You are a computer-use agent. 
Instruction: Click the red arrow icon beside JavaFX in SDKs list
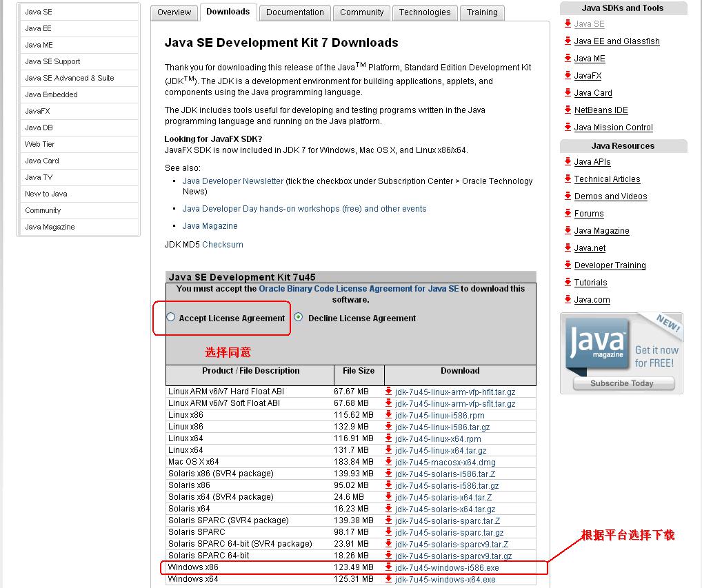click(x=568, y=75)
